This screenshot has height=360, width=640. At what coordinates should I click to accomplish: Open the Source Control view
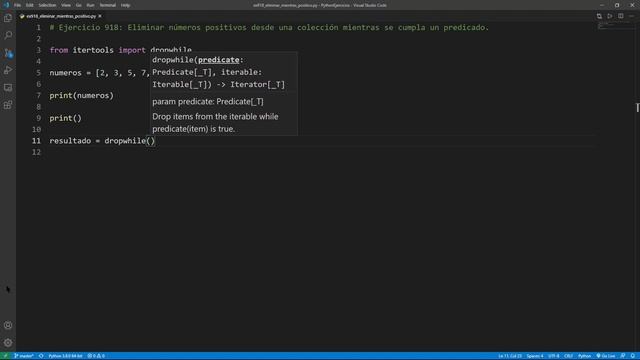pyautogui.click(x=8, y=53)
